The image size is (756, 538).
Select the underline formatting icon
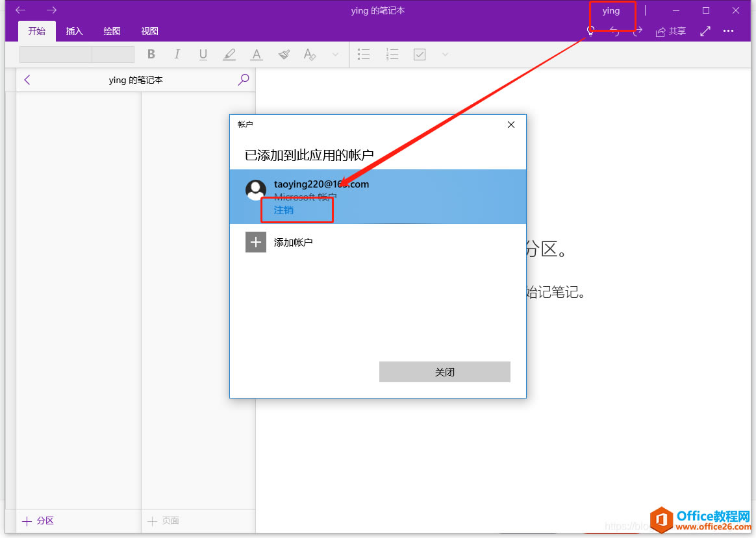pos(203,55)
